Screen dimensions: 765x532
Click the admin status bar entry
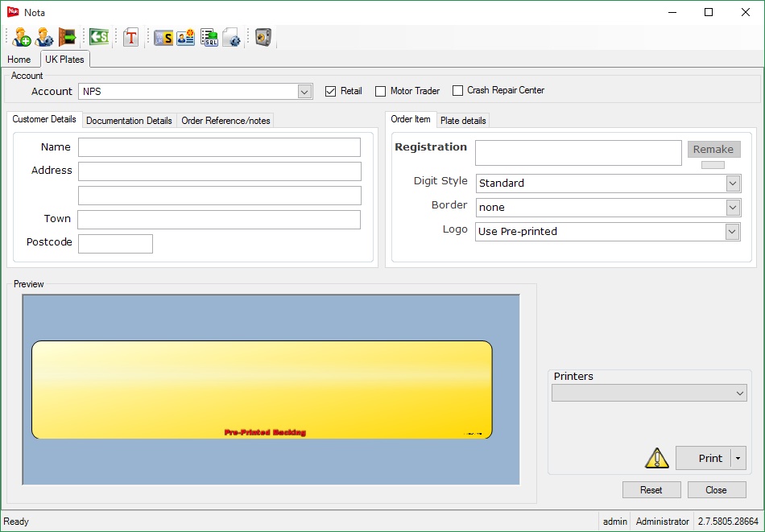click(614, 522)
